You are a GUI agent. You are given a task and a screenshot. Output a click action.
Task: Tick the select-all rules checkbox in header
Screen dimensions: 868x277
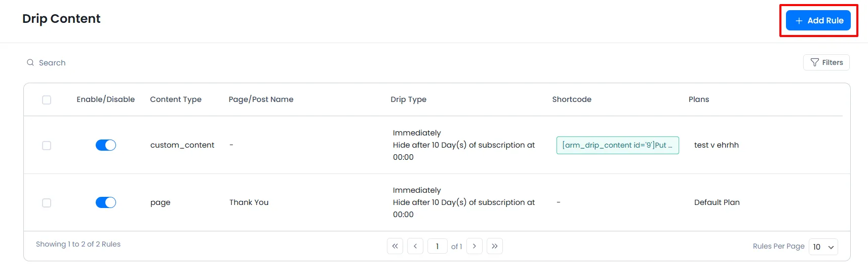pyautogui.click(x=47, y=100)
